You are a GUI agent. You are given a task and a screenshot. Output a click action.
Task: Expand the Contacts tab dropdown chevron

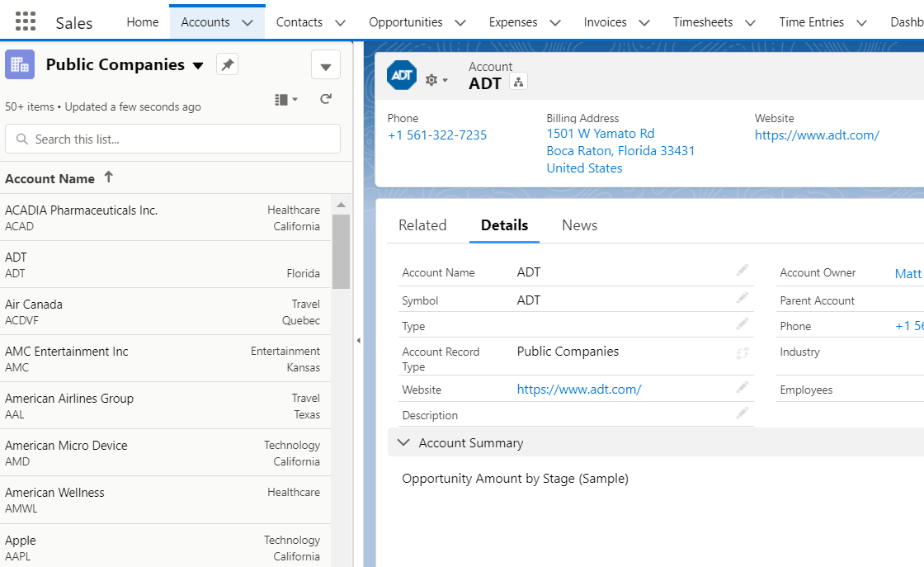pos(340,22)
